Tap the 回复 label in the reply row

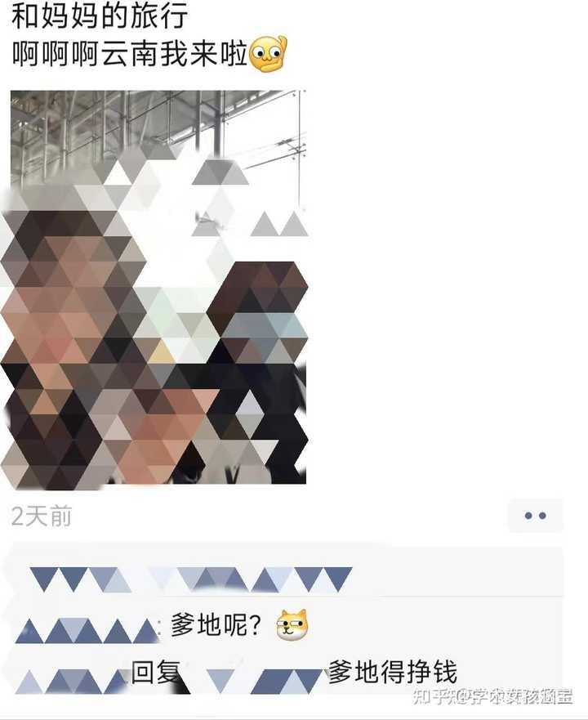[155, 673]
